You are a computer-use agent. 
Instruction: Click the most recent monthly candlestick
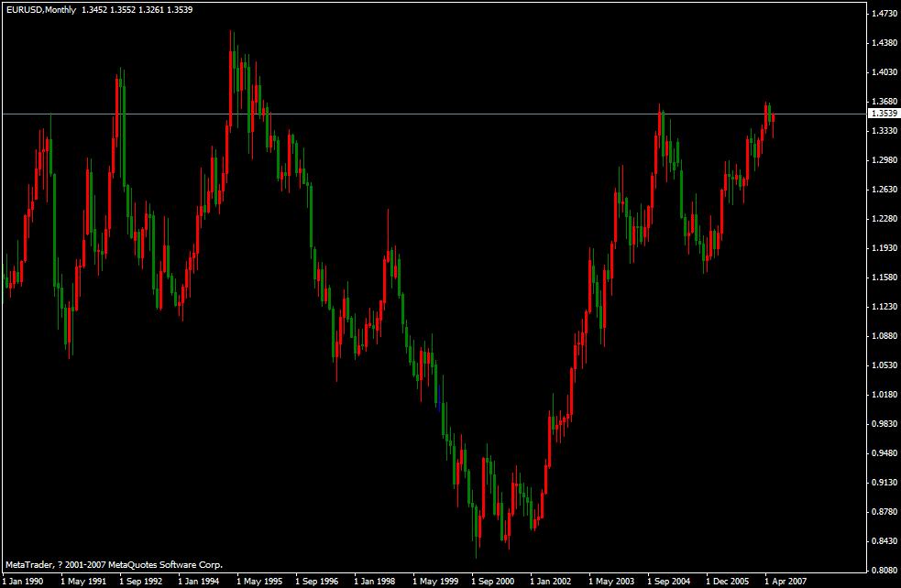774,115
